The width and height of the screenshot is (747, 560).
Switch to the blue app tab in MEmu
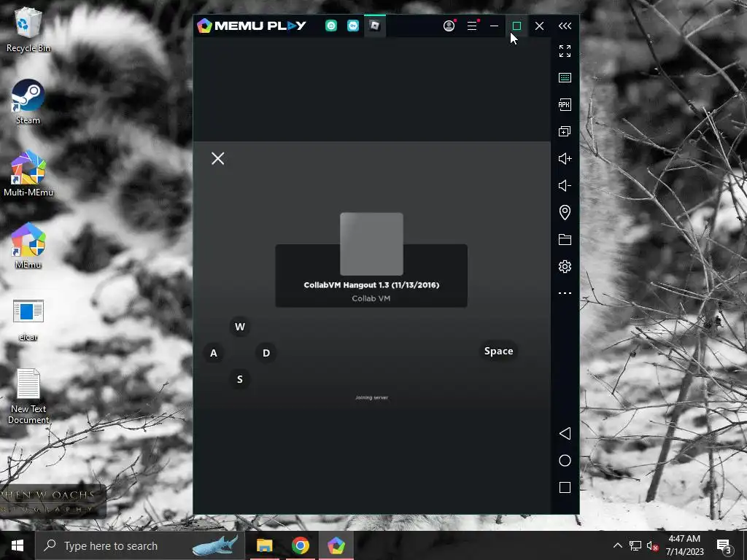tap(353, 26)
